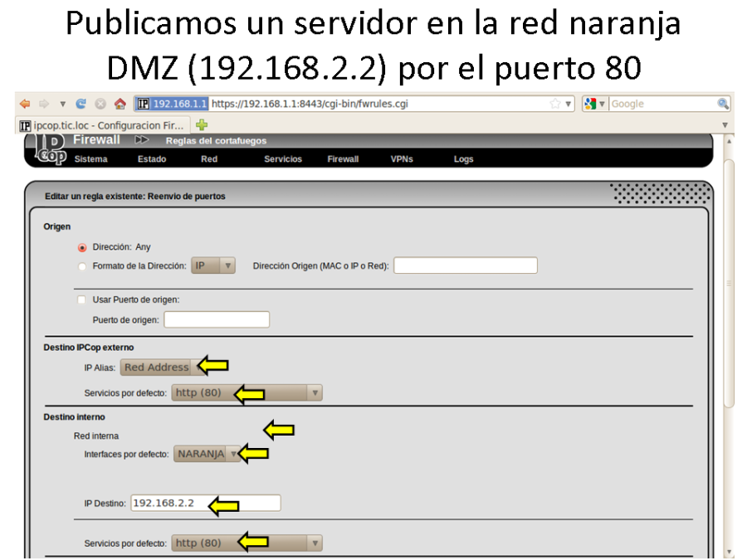Click the stop loading icon
Image resolution: width=747 pixels, height=560 pixels.
(x=100, y=104)
